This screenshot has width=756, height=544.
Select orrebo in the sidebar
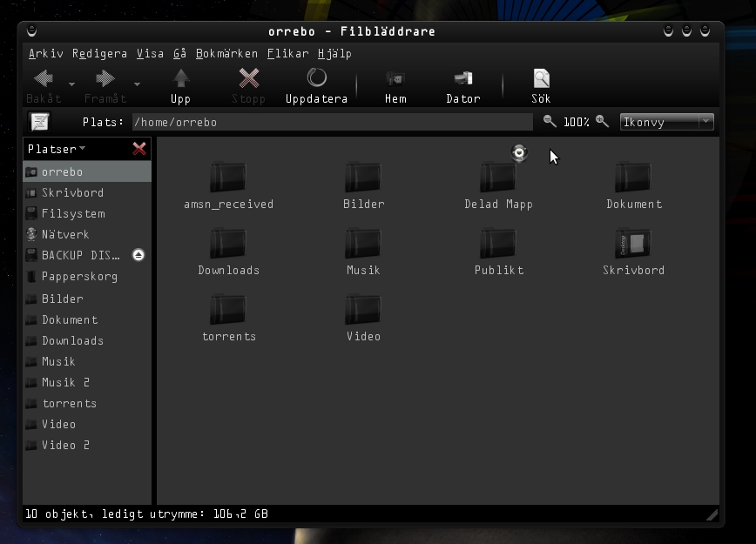coord(87,172)
